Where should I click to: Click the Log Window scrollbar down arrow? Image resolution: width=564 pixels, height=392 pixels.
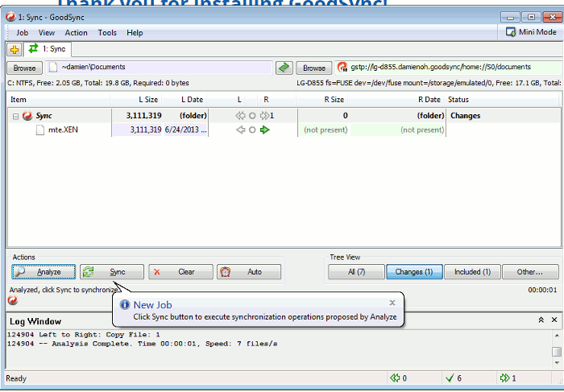(x=557, y=362)
